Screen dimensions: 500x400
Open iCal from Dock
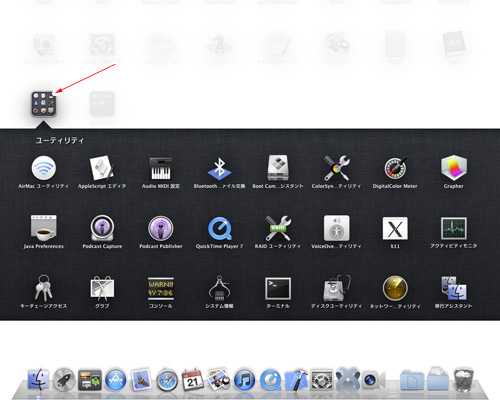click(x=193, y=380)
